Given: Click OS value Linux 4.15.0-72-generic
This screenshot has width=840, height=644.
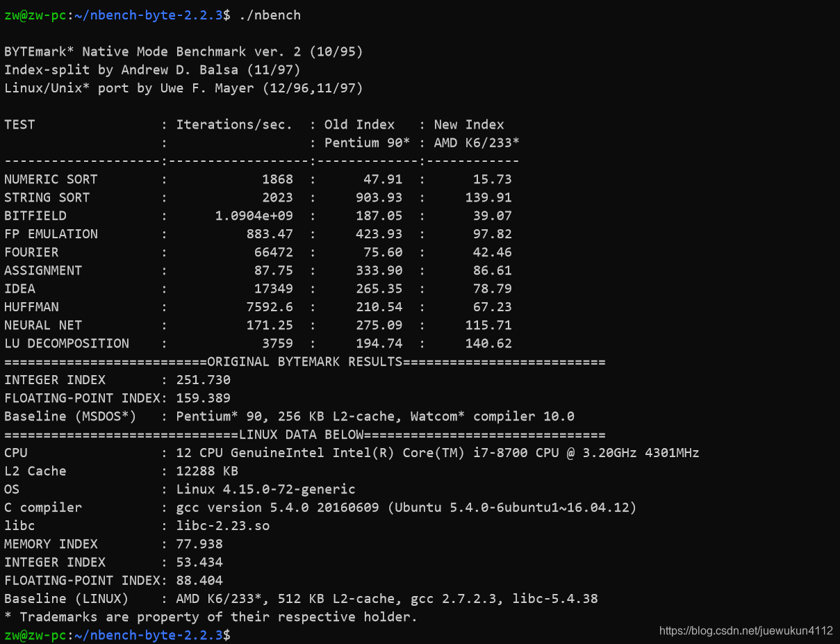Looking at the screenshot, I should click(x=265, y=489).
